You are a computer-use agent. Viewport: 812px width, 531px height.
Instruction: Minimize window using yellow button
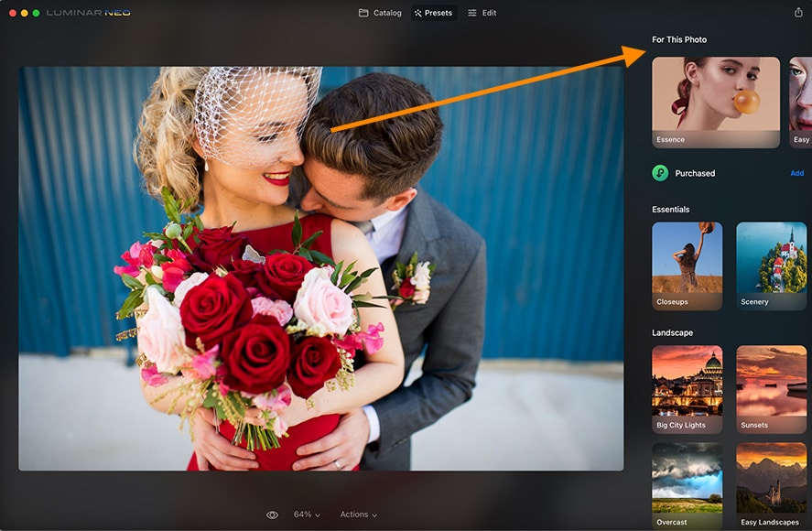pyautogui.click(x=25, y=13)
